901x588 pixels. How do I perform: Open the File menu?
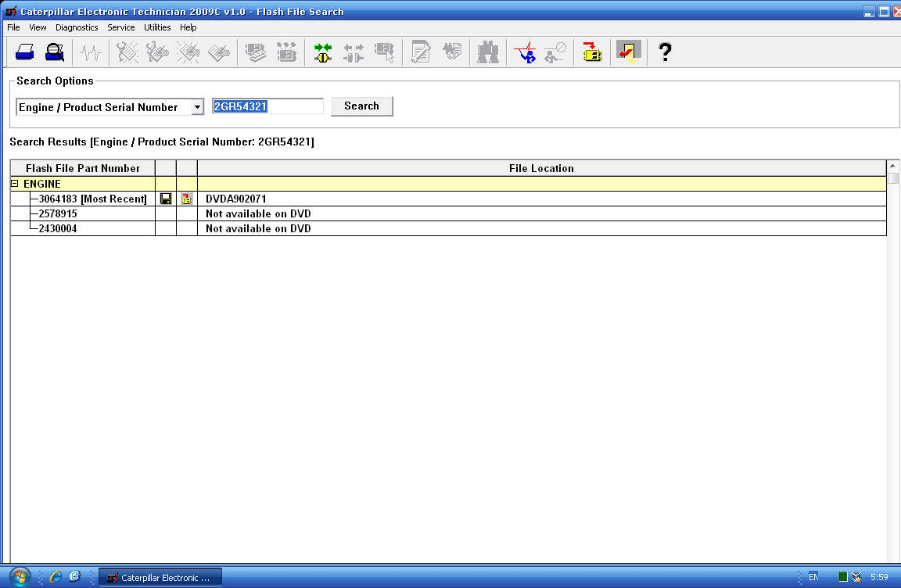pos(13,27)
